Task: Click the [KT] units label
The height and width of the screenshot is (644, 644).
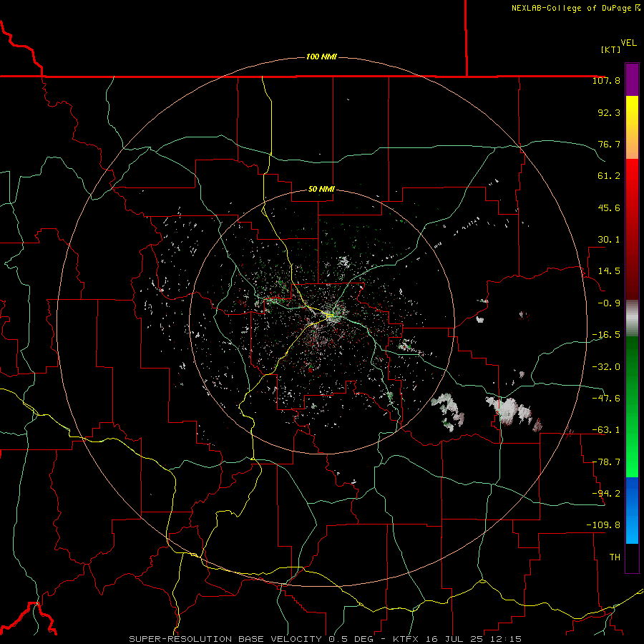Action: click(x=610, y=49)
